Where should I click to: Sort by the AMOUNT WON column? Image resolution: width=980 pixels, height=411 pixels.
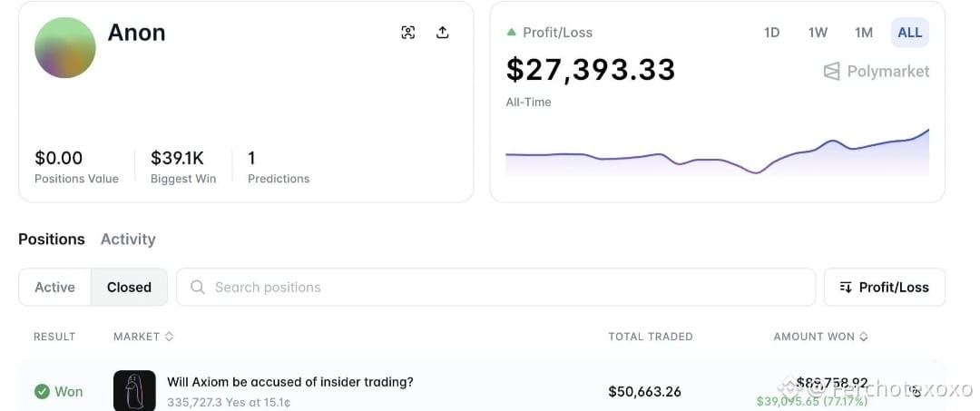[820, 337]
